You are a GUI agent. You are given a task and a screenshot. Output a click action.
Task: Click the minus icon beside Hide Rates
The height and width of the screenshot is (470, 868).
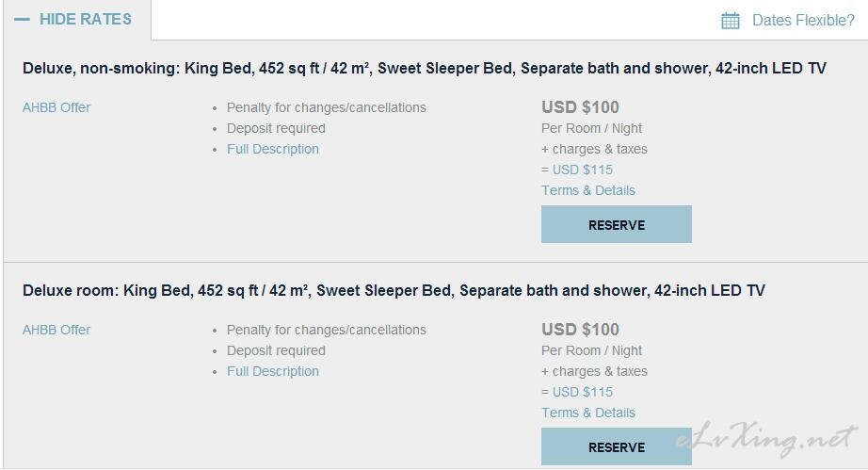[x=23, y=20]
